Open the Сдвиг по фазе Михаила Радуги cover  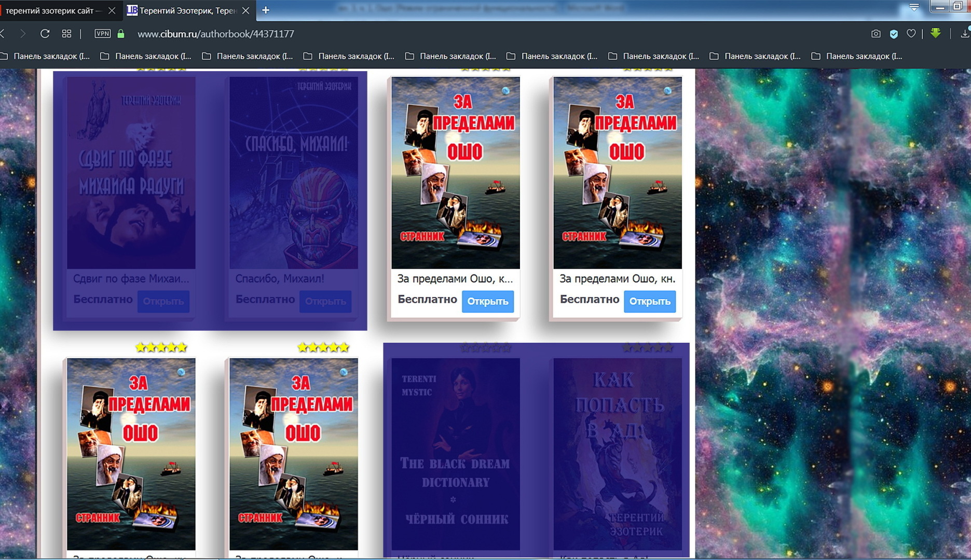(131, 173)
